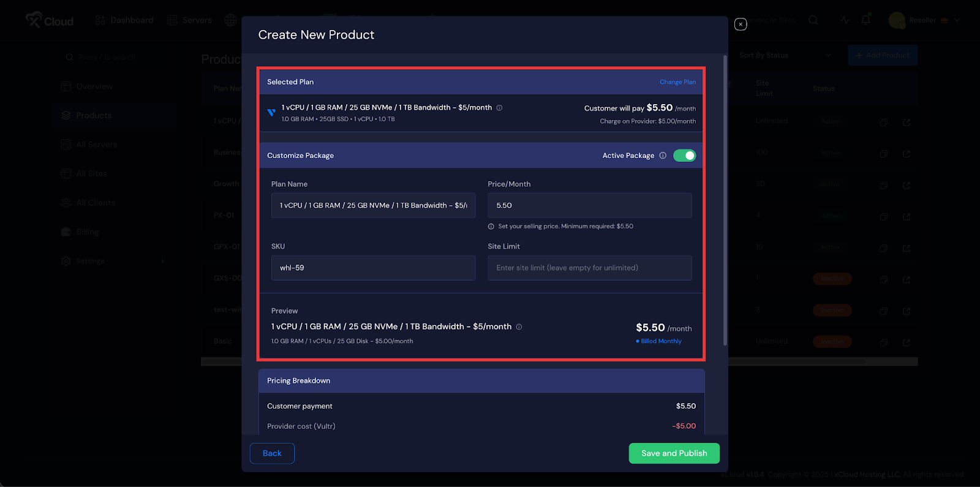Click the search magnifier icon in header

tap(813, 20)
